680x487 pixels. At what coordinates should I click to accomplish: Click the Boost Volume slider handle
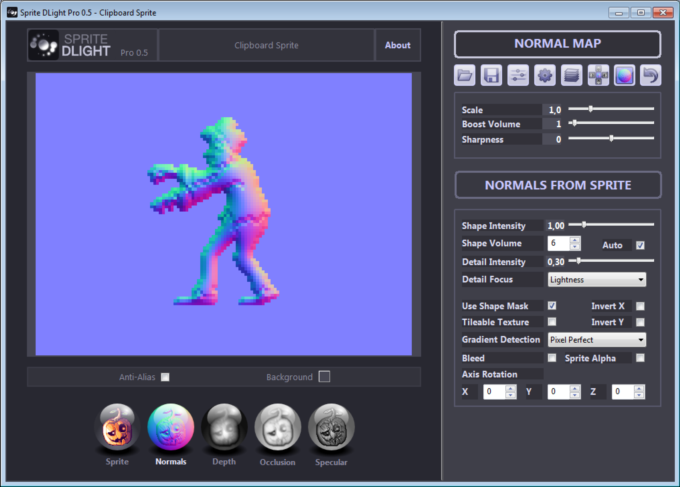(575, 123)
